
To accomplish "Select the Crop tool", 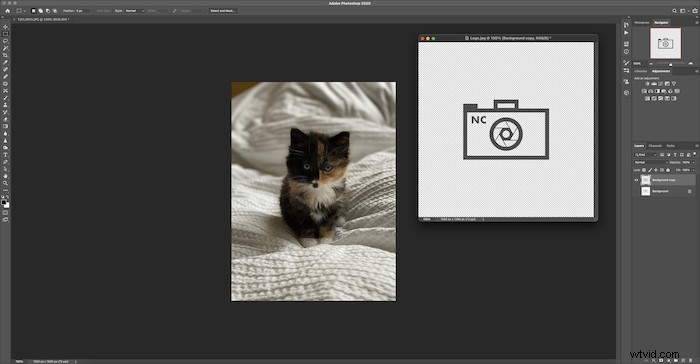I will click(5, 55).
